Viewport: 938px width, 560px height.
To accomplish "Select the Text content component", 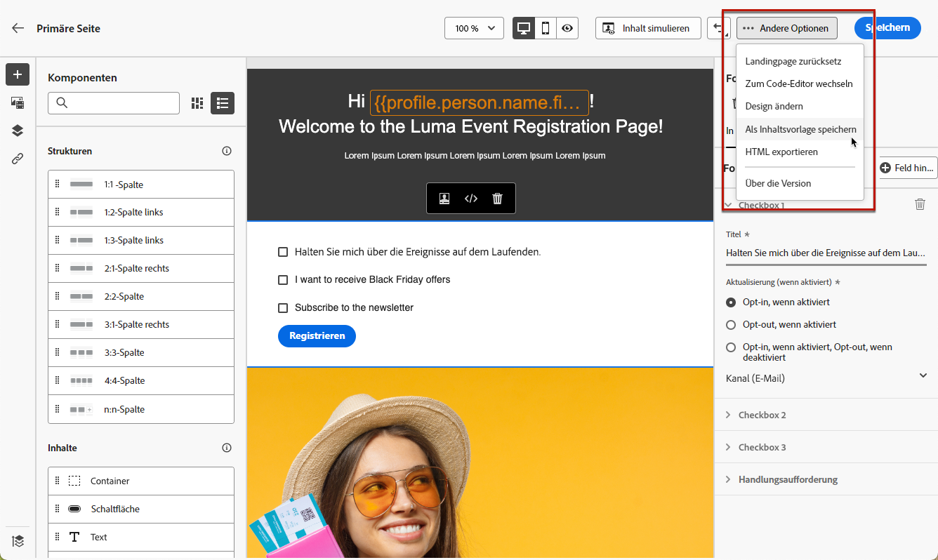I will pos(141,537).
